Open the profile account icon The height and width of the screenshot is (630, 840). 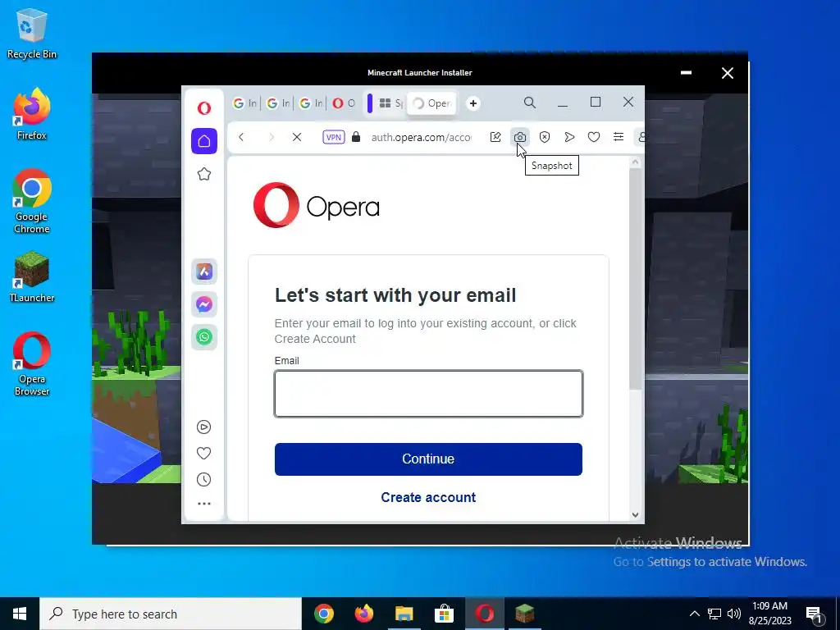click(x=640, y=137)
